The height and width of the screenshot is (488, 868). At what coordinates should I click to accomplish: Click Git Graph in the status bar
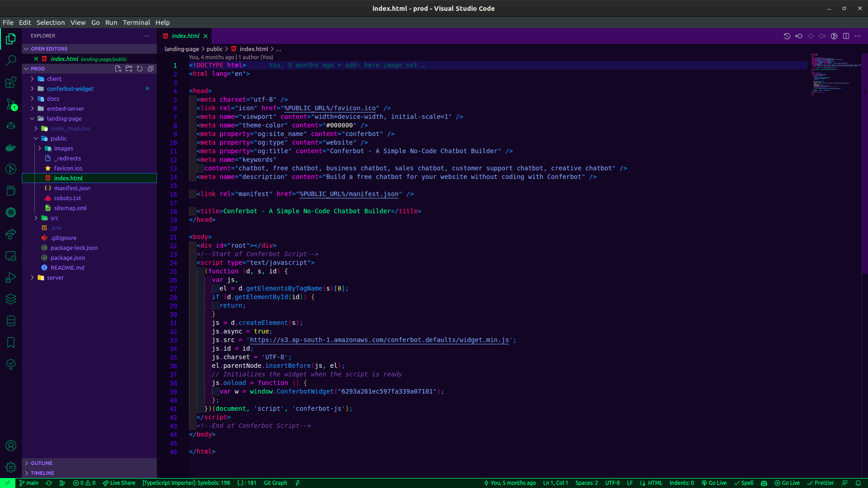275,483
